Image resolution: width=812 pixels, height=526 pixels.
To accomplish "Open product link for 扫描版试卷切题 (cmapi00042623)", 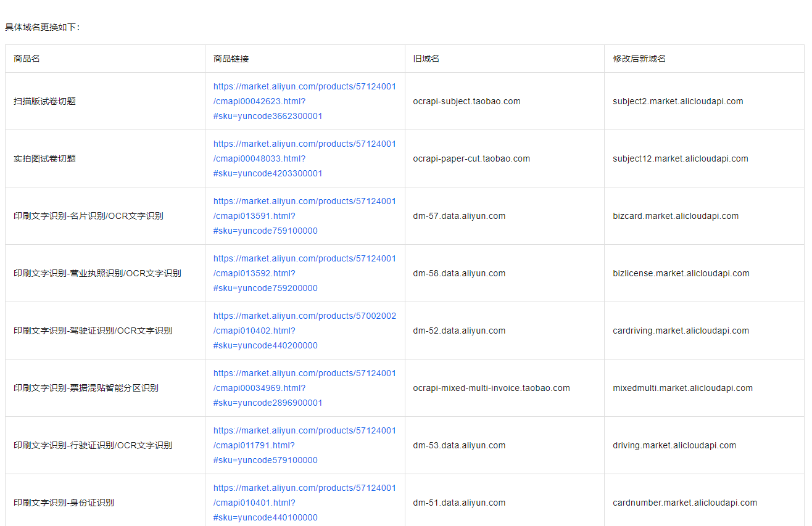I will point(305,101).
